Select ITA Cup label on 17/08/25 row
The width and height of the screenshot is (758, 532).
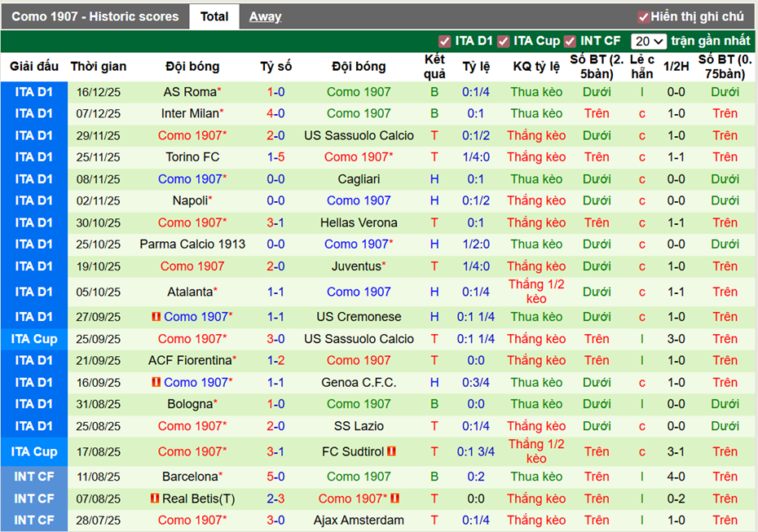tap(34, 451)
